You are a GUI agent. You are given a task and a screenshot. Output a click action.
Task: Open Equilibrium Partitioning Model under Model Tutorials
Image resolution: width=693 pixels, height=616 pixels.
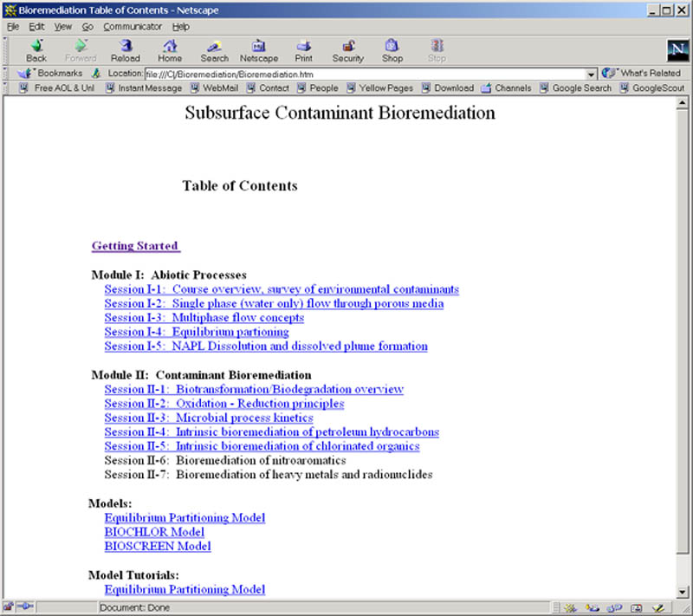point(185,589)
